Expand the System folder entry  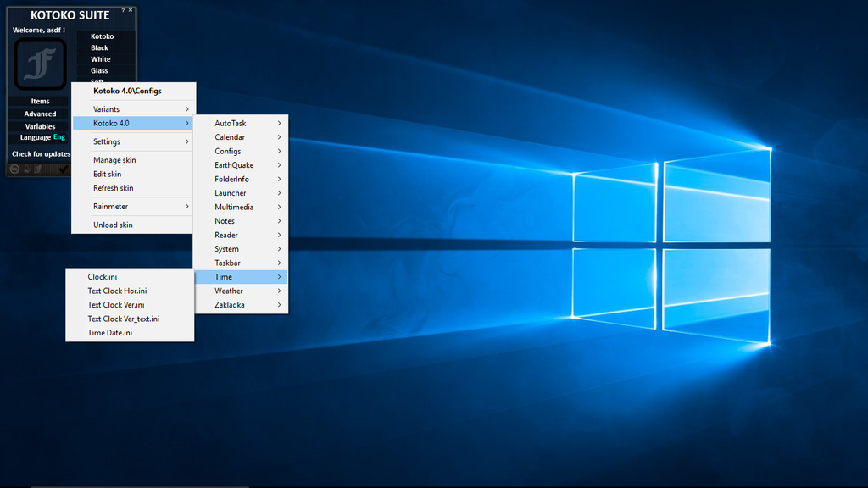(x=241, y=249)
